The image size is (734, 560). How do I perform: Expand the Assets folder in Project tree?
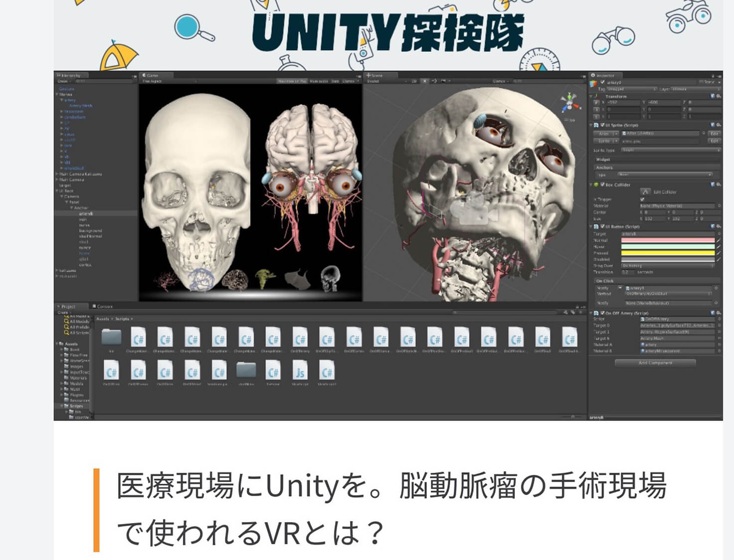(x=57, y=344)
